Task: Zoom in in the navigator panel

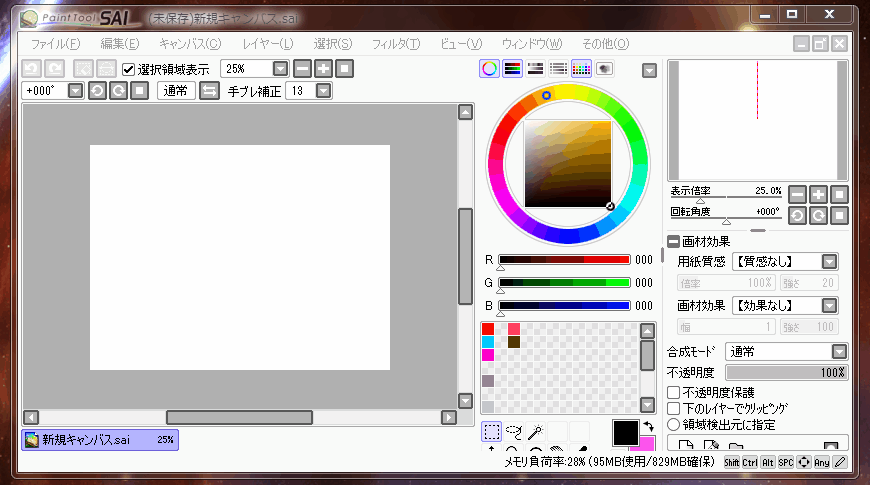Action: click(818, 194)
